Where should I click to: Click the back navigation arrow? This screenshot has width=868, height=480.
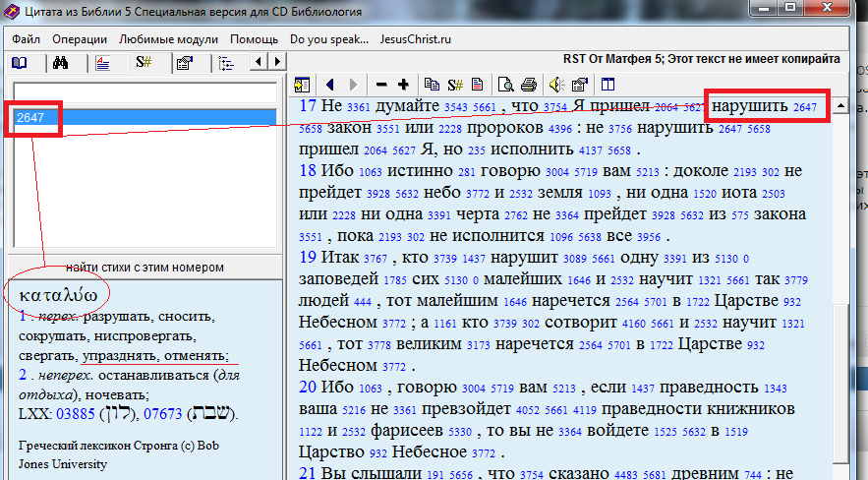(330, 85)
